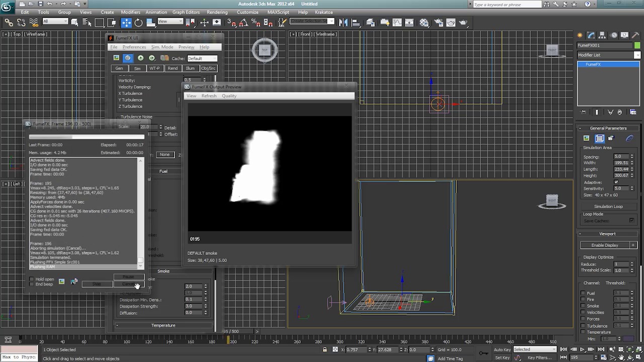Click Configure Modifier Sets icon

tap(633, 112)
